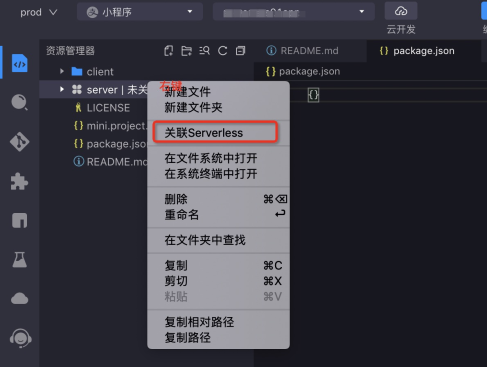
Task: Choose 关联Serverless from context menu
Action: point(218,133)
